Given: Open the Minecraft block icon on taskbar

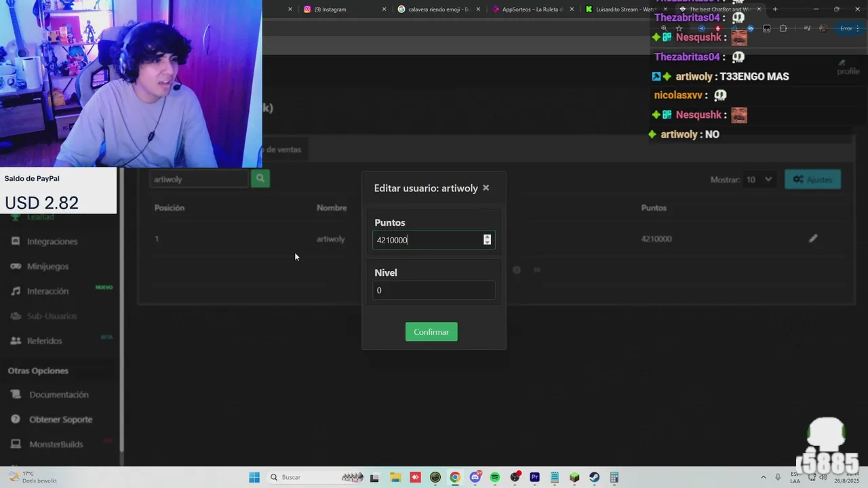Looking at the screenshot, I should tap(574, 477).
